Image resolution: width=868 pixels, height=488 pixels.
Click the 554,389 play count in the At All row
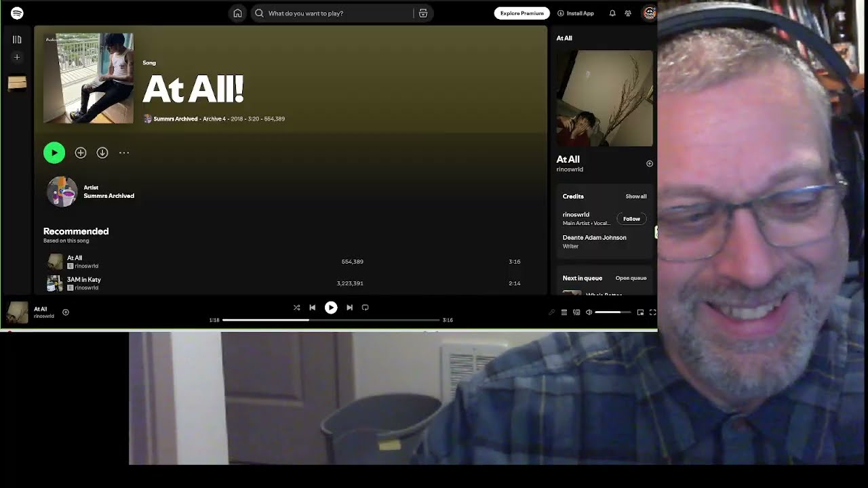[x=353, y=262]
